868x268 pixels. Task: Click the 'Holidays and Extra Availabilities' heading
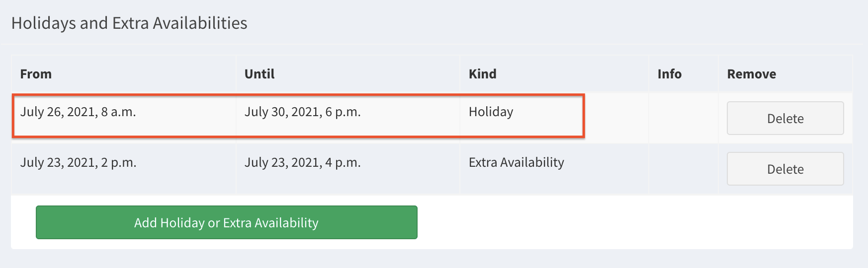(x=129, y=23)
